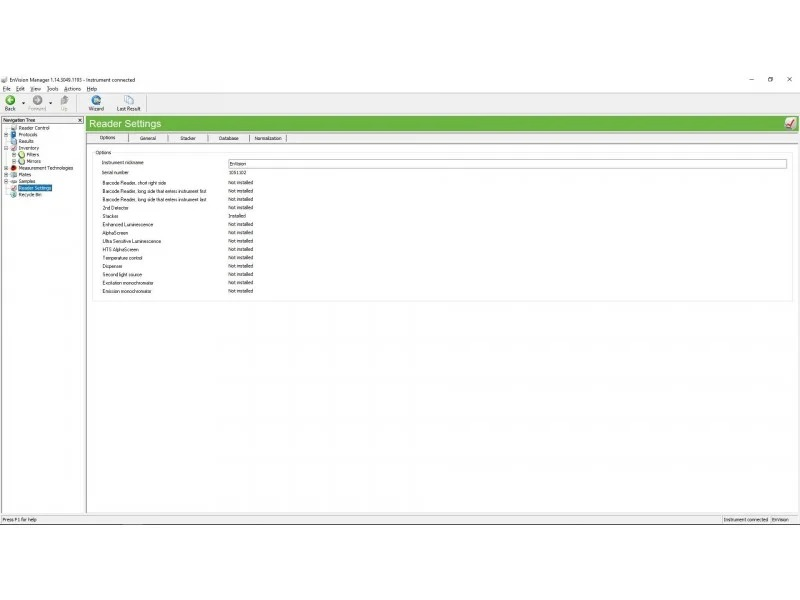This screenshot has width=800, height=600.
Task: Select Reader Control in navigation tree
Action: tap(33, 128)
